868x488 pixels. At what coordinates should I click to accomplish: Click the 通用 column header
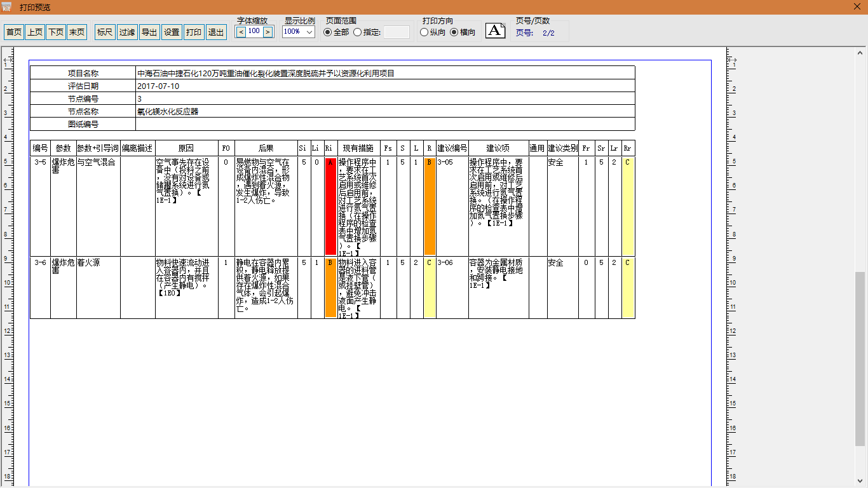pos(538,148)
